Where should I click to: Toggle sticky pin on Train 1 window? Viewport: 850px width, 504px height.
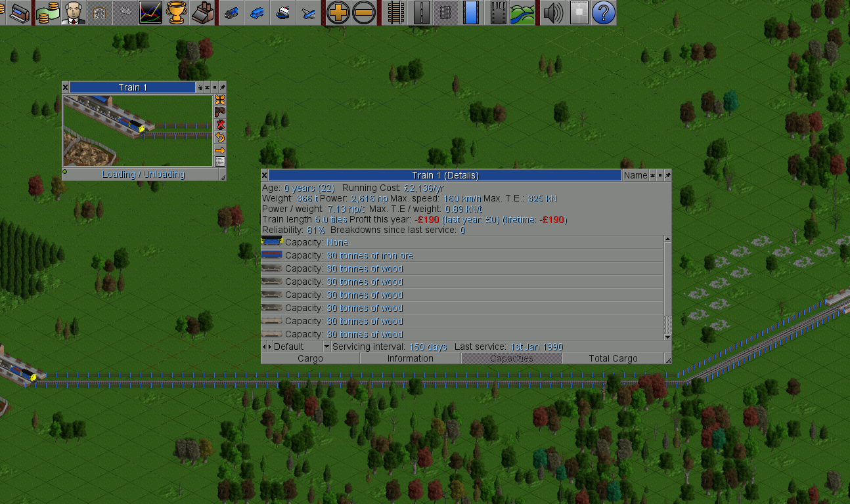(x=223, y=87)
